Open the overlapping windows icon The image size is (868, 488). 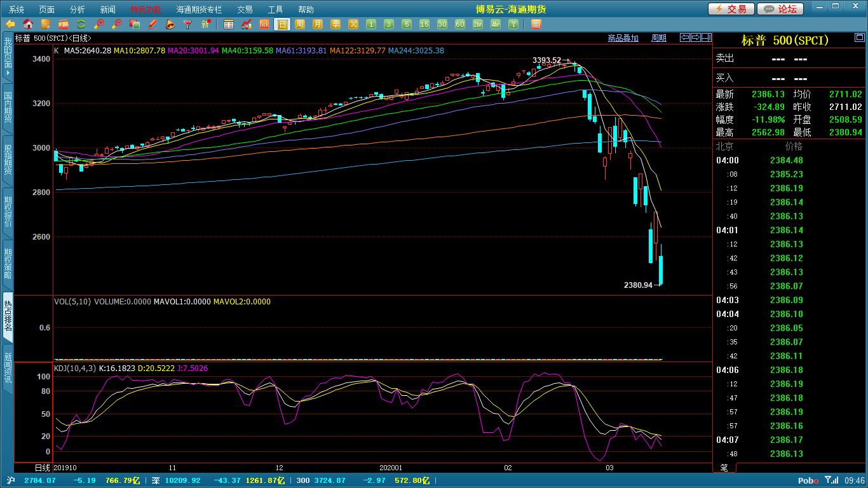(x=135, y=24)
